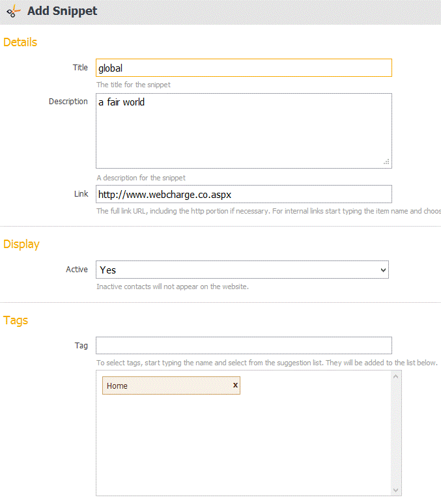Screen dimensions: 441x504
Task: Focus the Title field containing global
Action: click(x=244, y=68)
